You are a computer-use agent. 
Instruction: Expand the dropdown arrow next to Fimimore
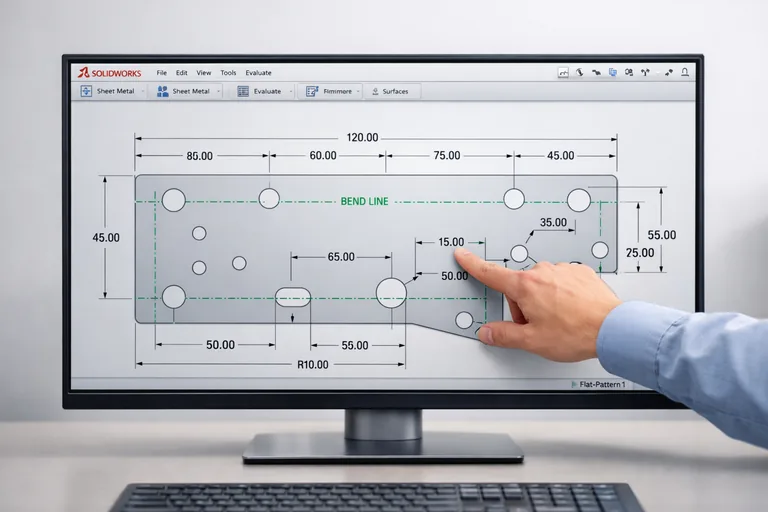pos(359,91)
